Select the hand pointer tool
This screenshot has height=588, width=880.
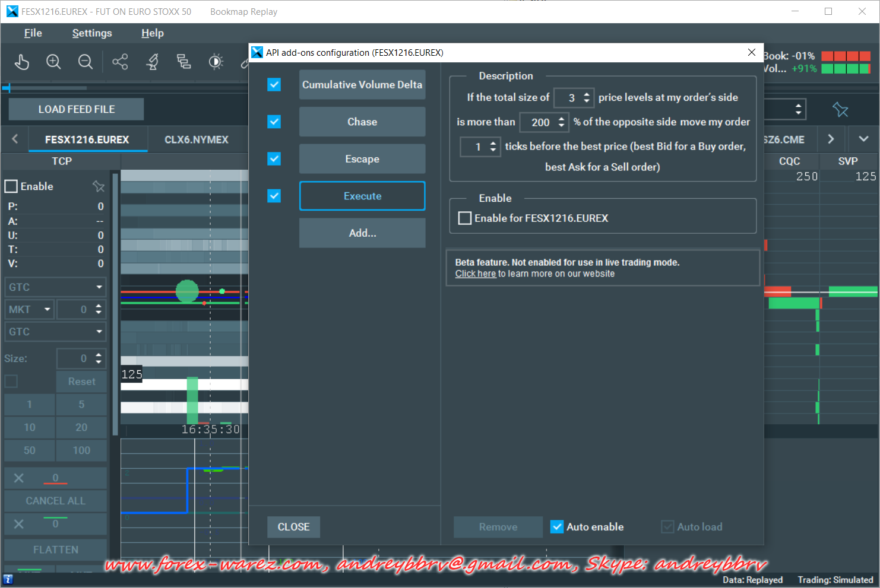22,62
